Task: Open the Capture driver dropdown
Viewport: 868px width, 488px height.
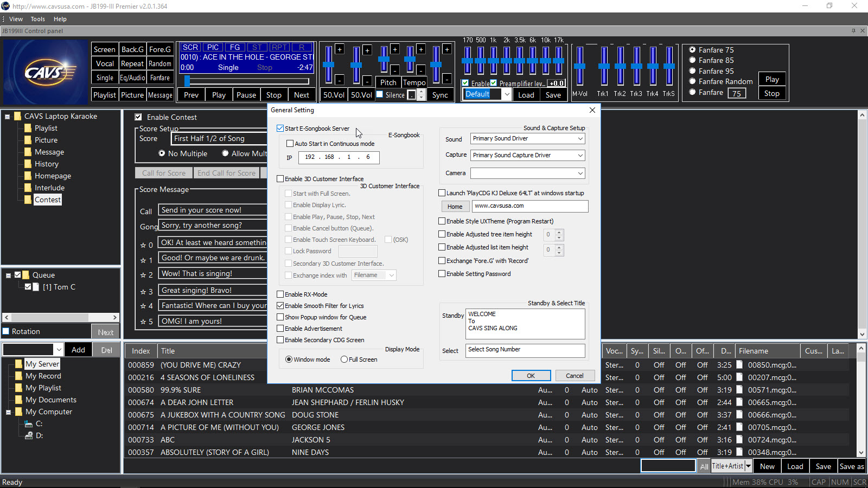Action: [x=580, y=156]
